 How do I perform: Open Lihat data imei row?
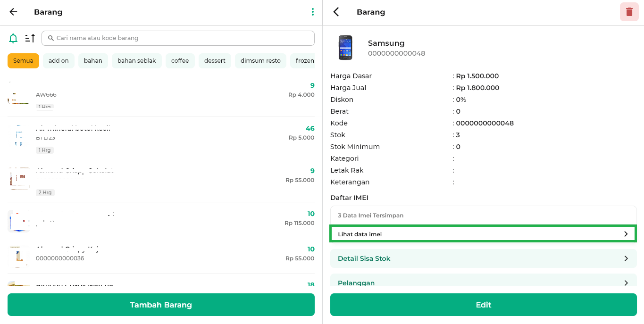pos(483,234)
